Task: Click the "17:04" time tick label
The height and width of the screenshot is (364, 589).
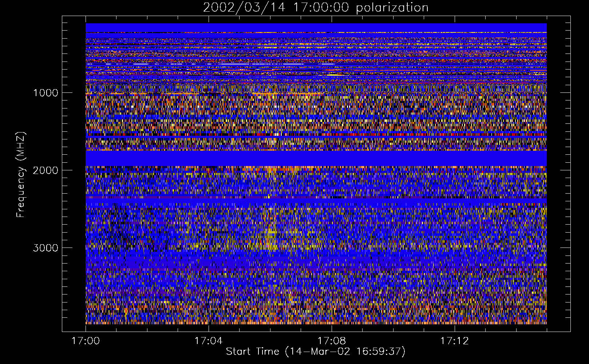Action: click(x=209, y=341)
